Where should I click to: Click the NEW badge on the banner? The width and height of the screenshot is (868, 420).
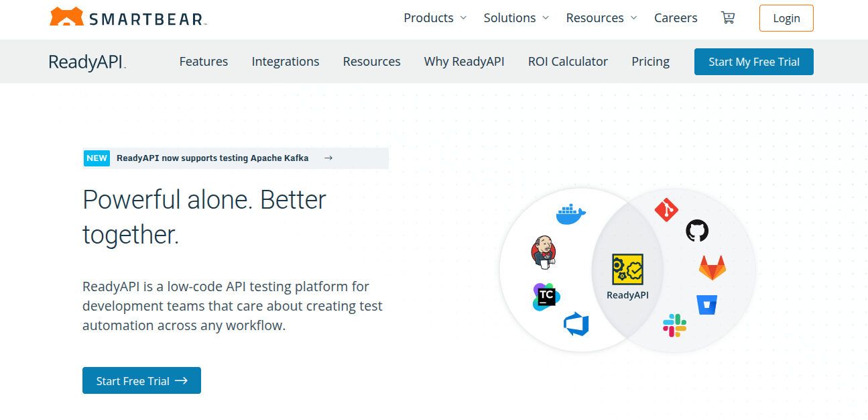pos(97,158)
